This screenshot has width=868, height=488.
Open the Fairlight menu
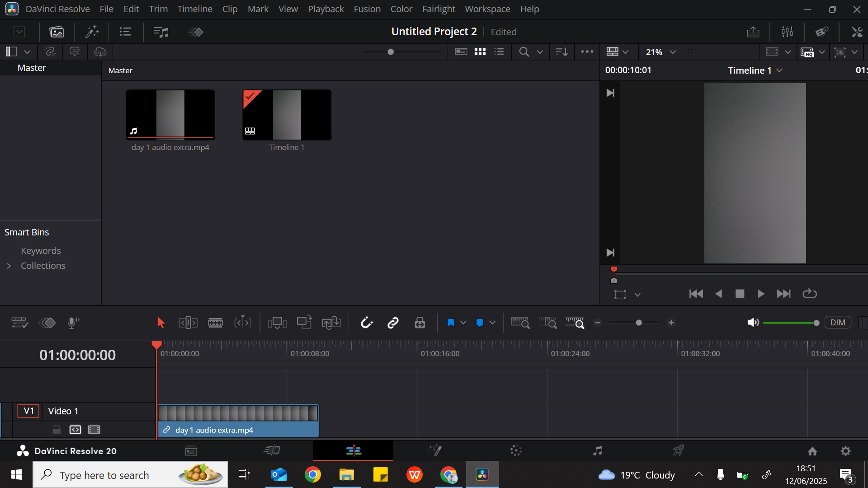pyautogui.click(x=439, y=9)
